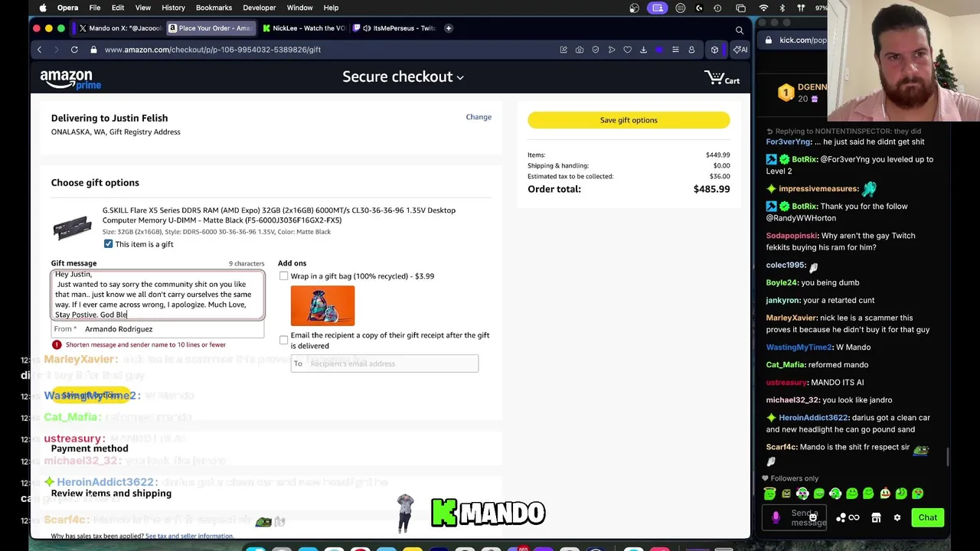Check Wrap in a gift bag option
The width and height of the screenshot is (980, 551).
pyautogui.click(x=283, y=275)
